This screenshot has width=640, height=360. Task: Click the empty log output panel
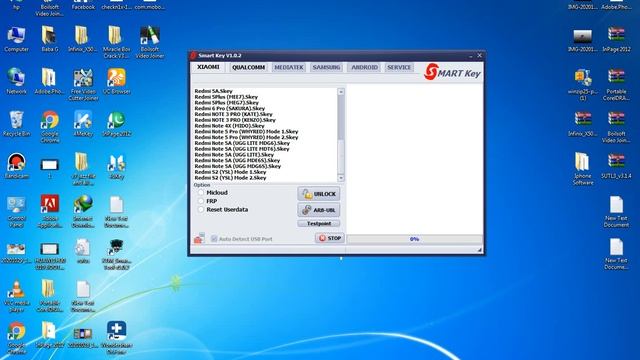coord(414,159)
